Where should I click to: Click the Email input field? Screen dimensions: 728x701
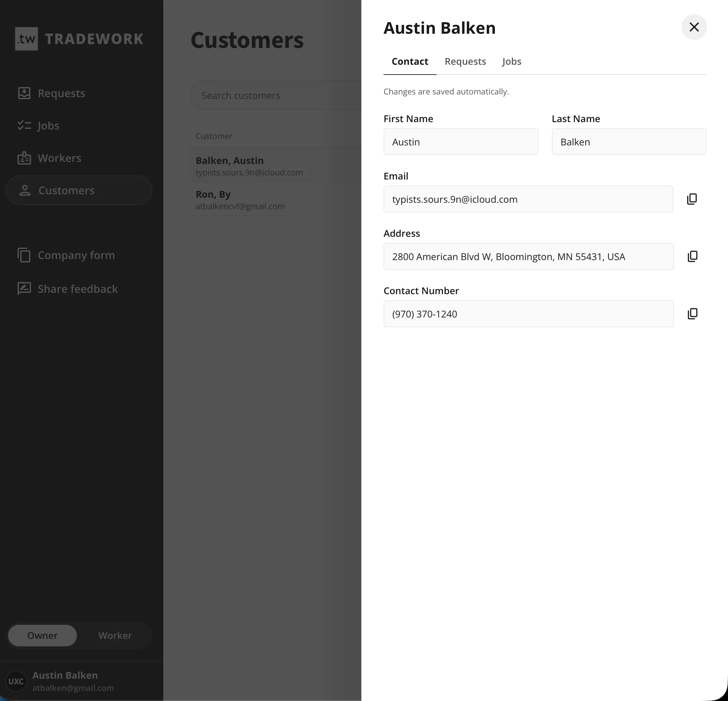click(x=528, y=199)
